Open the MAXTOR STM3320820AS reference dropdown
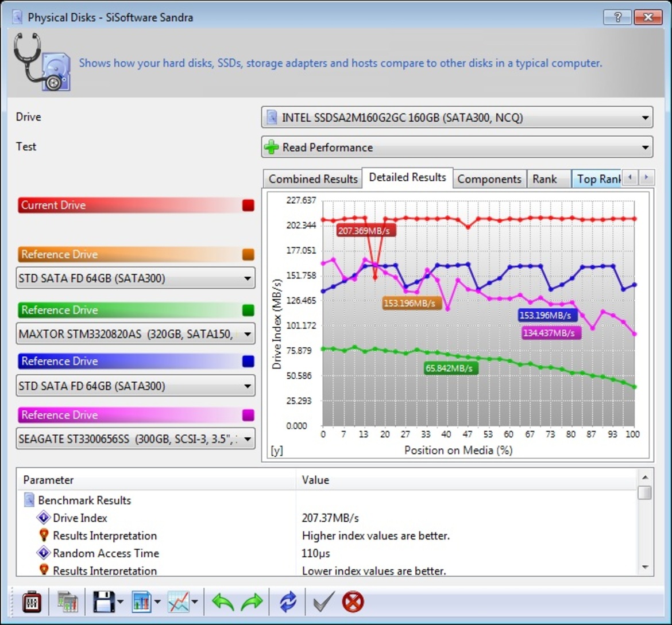The image size is (672, 625). point(136,333)
